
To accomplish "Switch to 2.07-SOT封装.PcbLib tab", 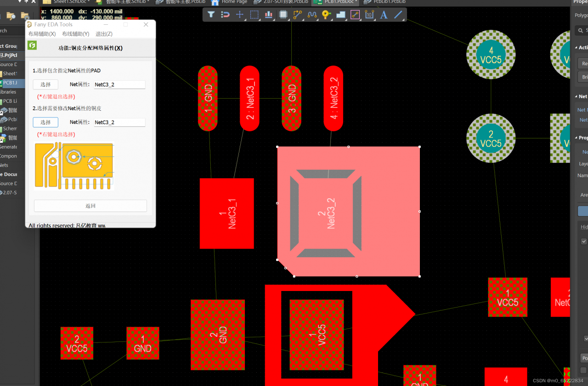I will click(x=281, y=2).
